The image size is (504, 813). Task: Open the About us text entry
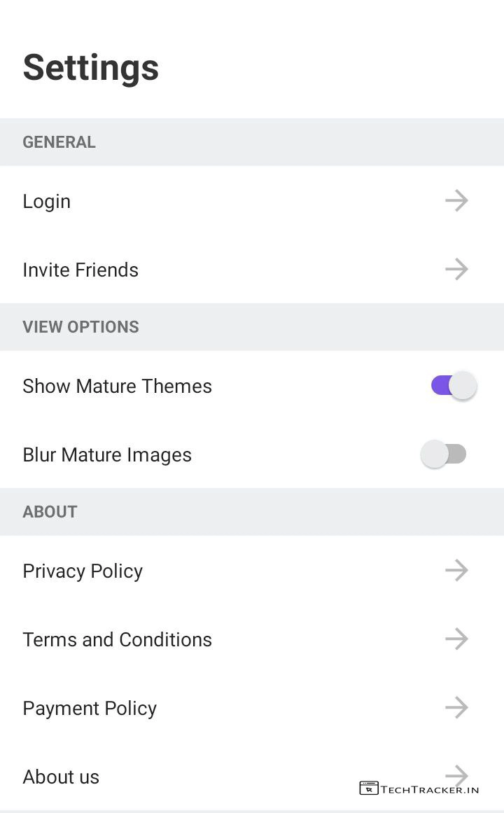point(61,777)
